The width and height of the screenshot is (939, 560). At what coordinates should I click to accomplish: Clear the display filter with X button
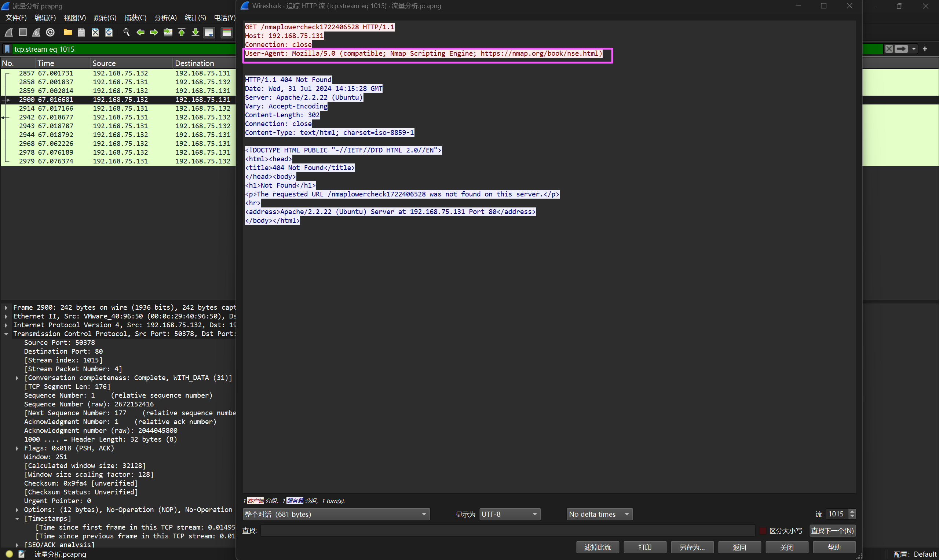[889, 49]
